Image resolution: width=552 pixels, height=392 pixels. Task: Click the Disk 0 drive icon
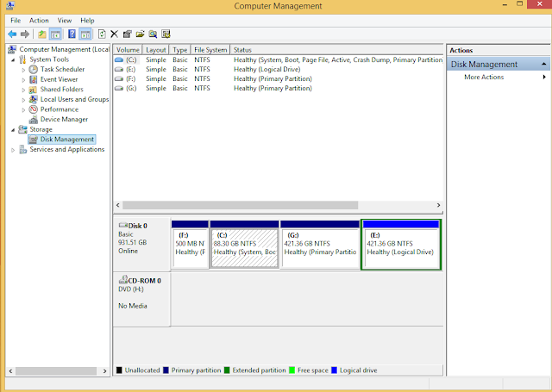122,225
